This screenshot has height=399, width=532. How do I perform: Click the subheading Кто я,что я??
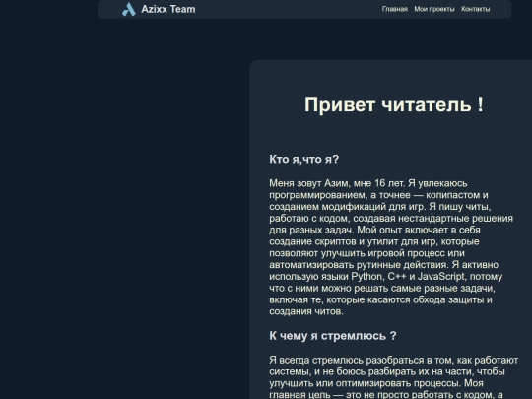coord(304,159)
